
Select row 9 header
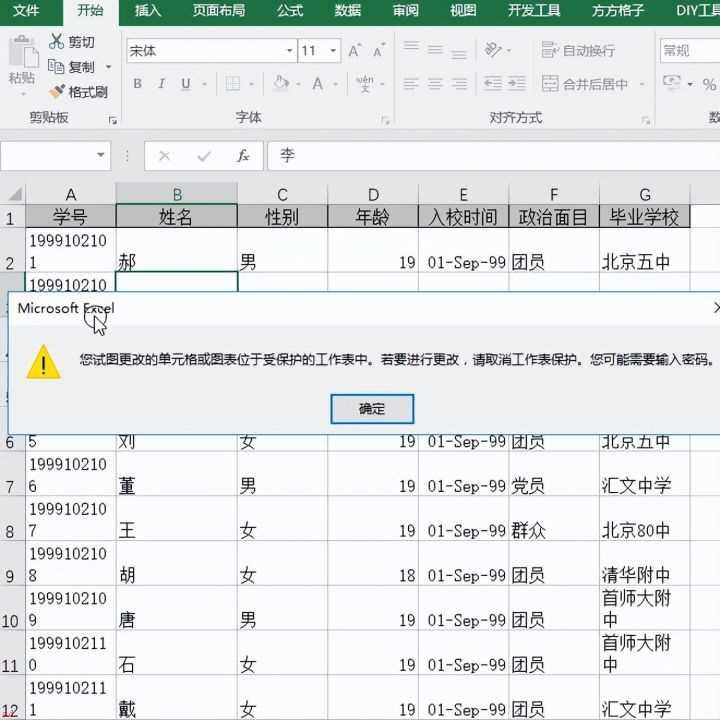11,564
